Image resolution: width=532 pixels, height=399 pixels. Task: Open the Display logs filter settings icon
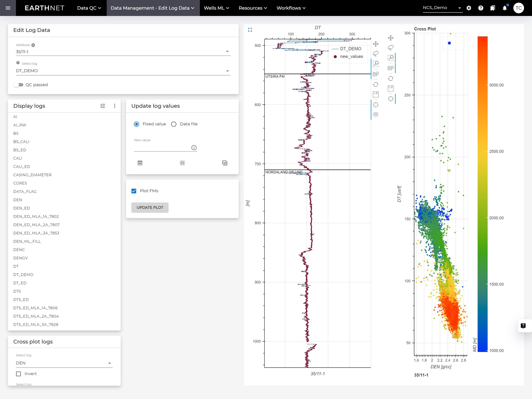(x=103, y=106)
